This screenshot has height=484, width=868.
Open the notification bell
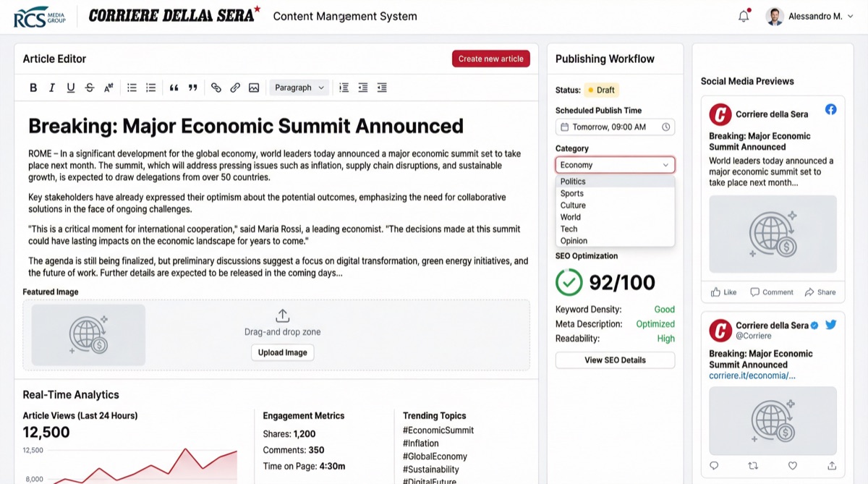(744, 15)
